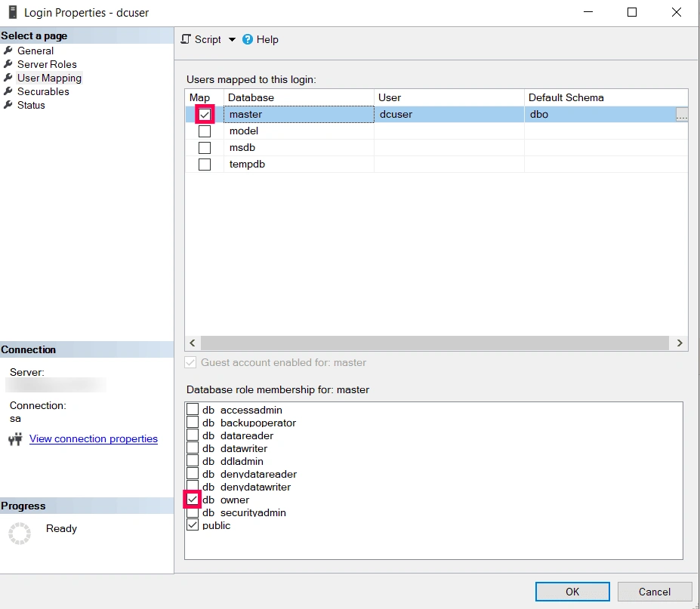Open the General page
700x609 pixels.
pyautogui.click(x=35, y=51)
